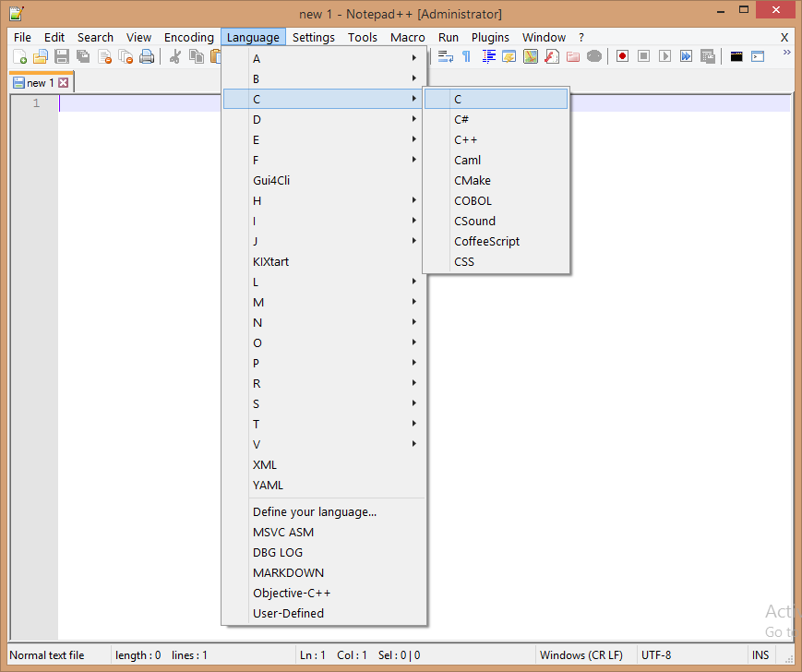Select KIXtart language entry

[324, 261]
